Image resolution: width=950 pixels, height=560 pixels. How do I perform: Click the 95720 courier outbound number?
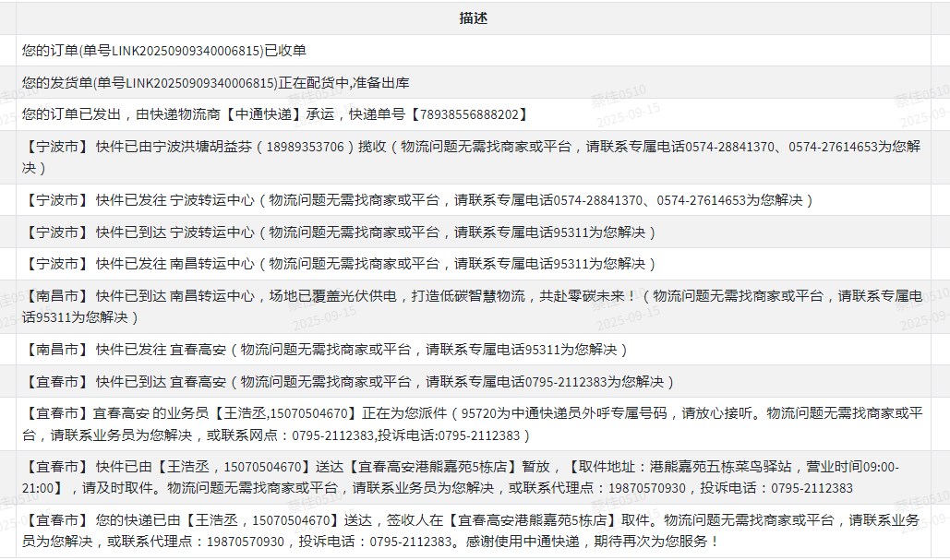478,414
